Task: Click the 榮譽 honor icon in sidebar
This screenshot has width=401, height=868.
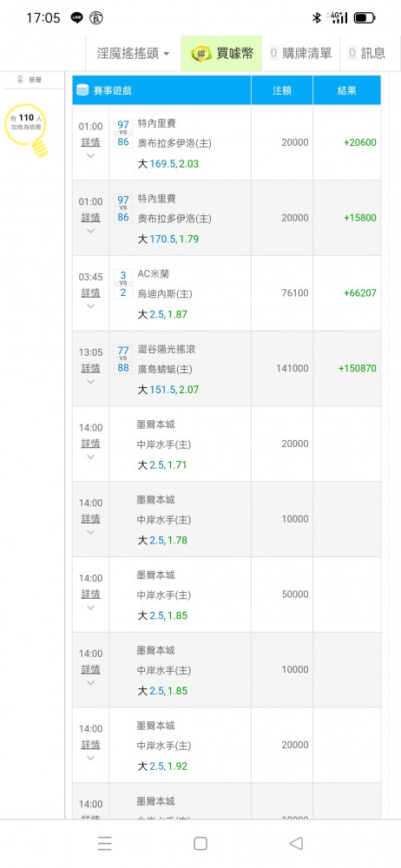Action: [x=22, y=80]
